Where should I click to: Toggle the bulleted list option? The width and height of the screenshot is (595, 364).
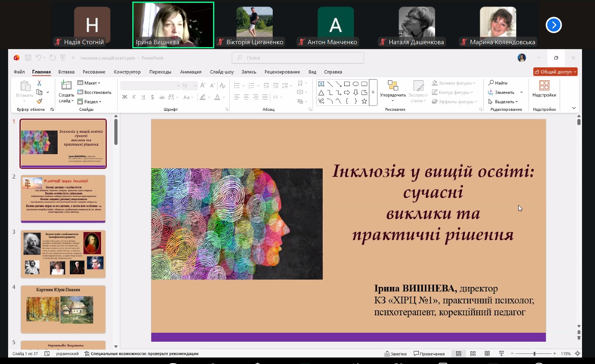coord(237,85)
